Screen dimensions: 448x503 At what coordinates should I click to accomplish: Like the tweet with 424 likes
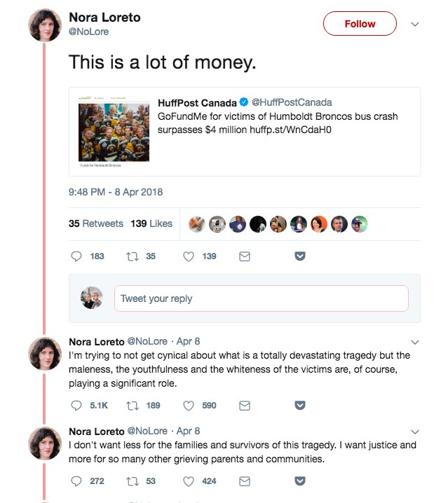[189, 481]
